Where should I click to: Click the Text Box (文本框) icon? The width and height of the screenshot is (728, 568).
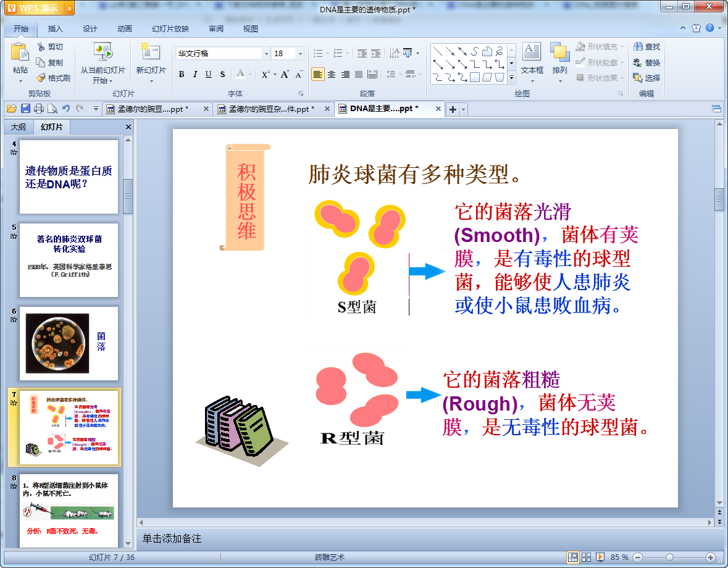[532, 51]
